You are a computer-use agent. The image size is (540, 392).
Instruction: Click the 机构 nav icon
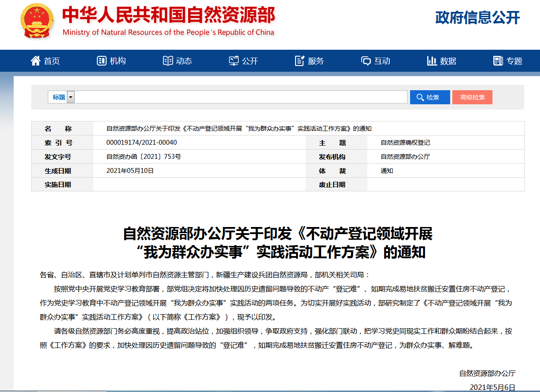102,61
